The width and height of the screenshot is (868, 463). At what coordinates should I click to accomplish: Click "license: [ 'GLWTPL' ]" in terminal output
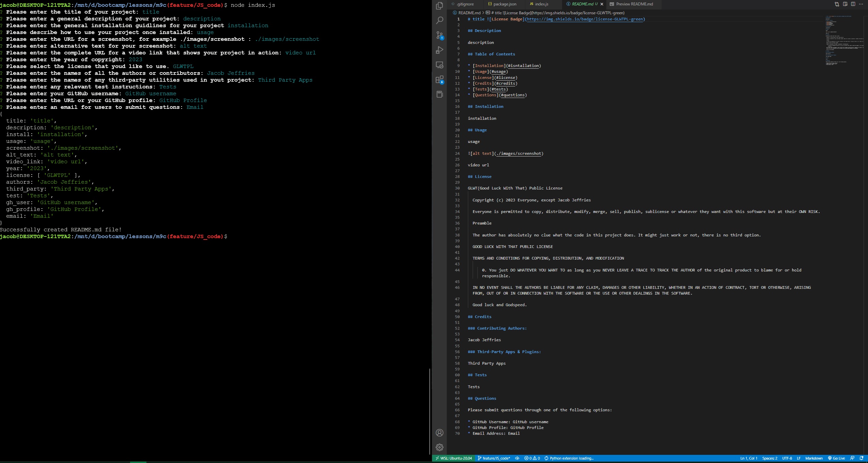click(43, 175)
